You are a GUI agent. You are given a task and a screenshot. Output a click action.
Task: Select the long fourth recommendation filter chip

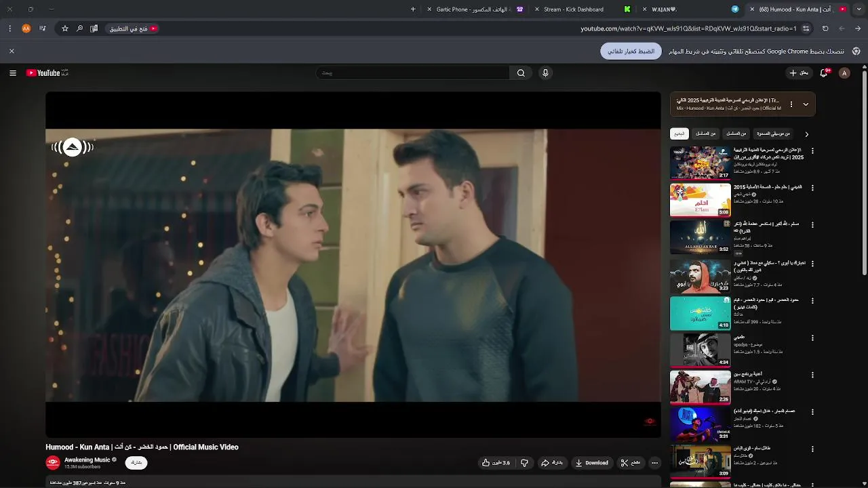click(773, 134)
